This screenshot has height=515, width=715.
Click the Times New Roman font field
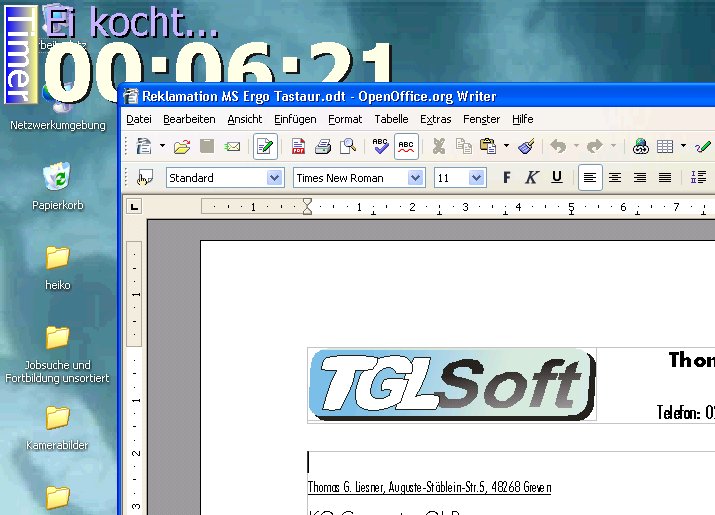tap(351, 178)
